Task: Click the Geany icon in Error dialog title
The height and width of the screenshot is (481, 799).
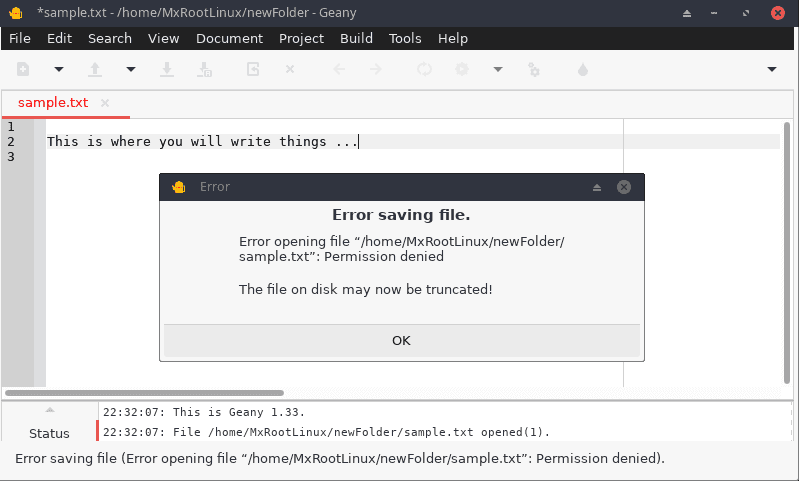Action: tap(179, 187)
